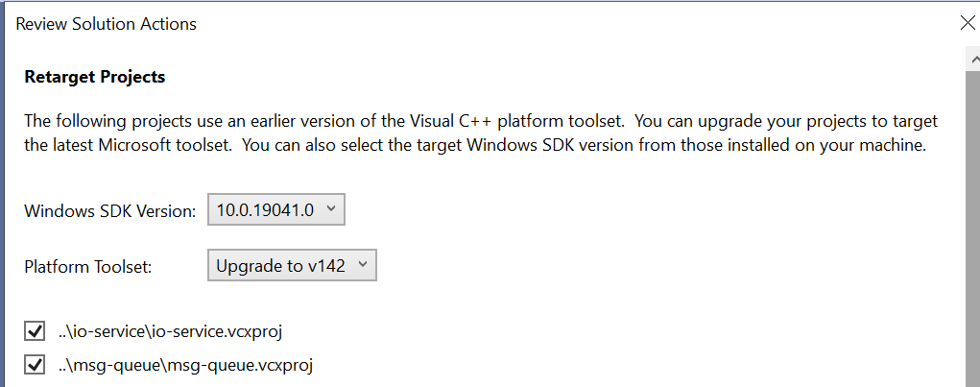980x387 pixels.
Task: Click the first line of the toolset description
Action: (x=480, y=122)
